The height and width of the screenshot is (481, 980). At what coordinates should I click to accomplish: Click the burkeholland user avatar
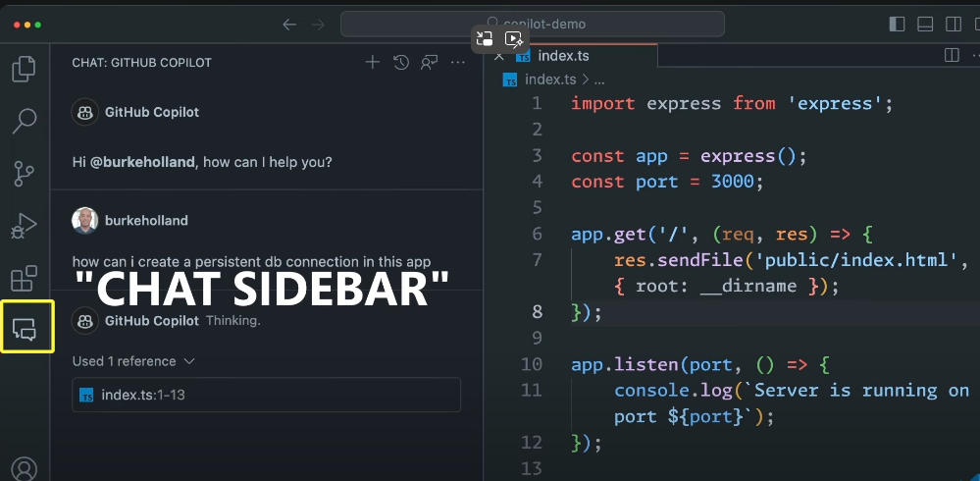(85, 220)
